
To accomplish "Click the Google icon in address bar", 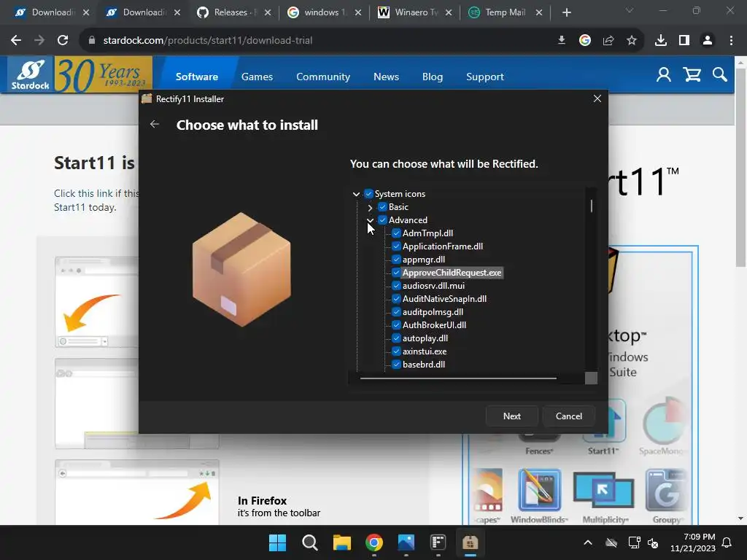I will [585, 41].
